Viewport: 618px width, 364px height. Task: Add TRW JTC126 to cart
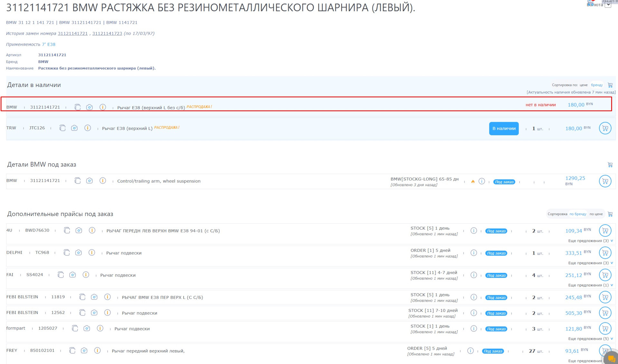pyautogui.click(x=605, y=128)
